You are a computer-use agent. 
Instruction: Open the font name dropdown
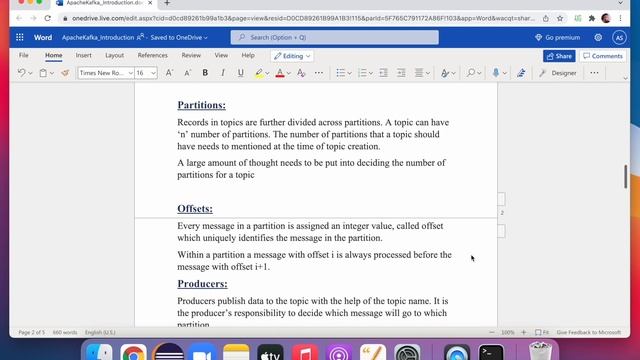coord(131,73)
